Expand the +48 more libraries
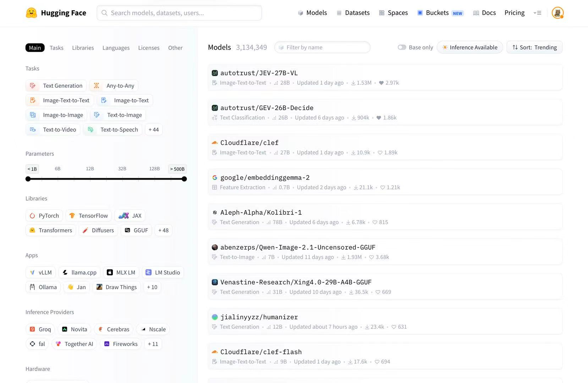Image resolution: width=588 pixels, height=383 pixels. point(163,230)
